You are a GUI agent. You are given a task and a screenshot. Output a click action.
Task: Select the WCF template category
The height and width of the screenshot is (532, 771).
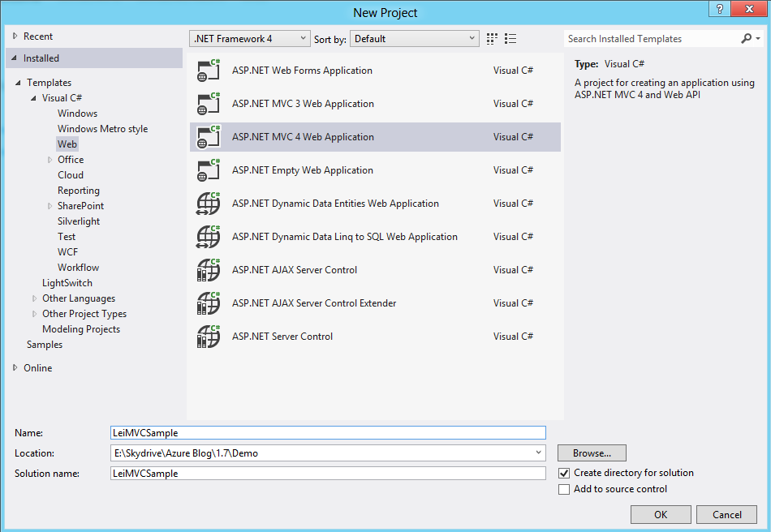67,252
